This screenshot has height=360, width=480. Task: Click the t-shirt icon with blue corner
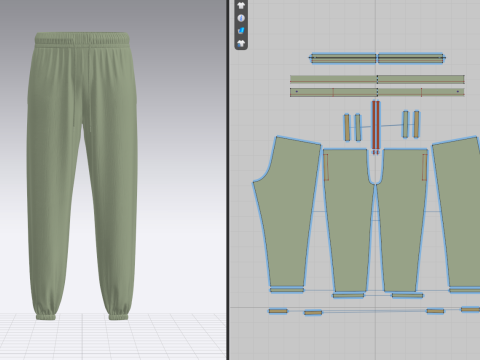[241, 43]
